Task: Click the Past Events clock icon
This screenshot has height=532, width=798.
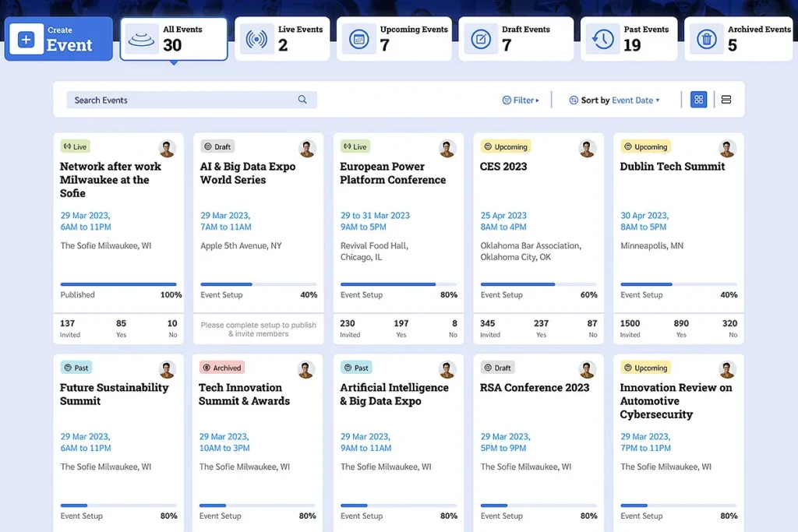Action: pos(602,39)
